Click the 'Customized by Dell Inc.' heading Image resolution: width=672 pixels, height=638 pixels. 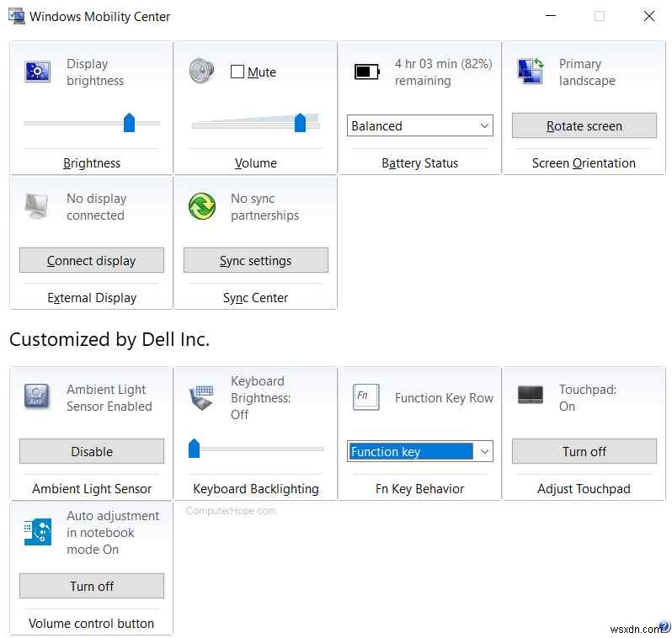pyautogui.click(x=109, y=339)
